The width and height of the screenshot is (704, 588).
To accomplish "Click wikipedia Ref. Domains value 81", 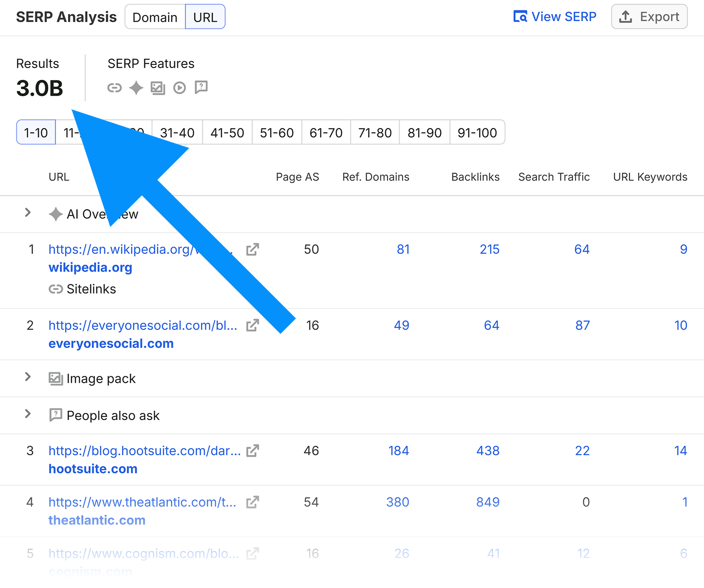I will point(403,249).
